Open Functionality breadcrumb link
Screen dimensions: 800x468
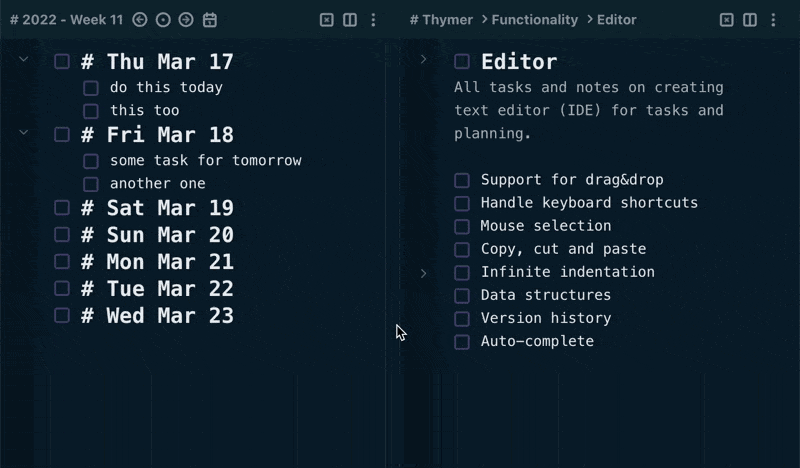(x=535, y=20)
